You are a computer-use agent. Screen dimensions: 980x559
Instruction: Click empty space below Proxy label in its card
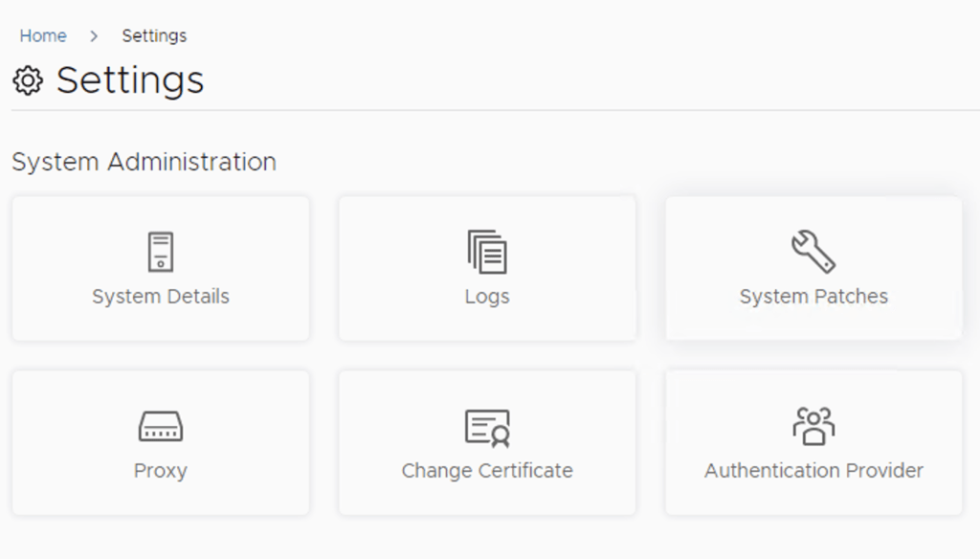coord(160,498)
